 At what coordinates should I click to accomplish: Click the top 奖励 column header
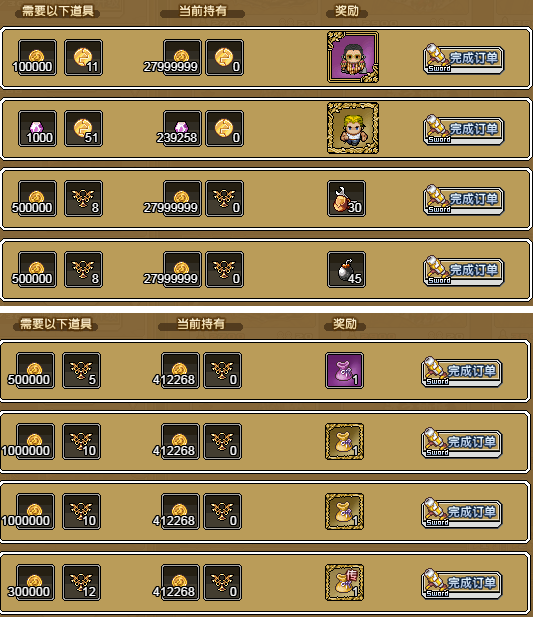click(347, 11)
